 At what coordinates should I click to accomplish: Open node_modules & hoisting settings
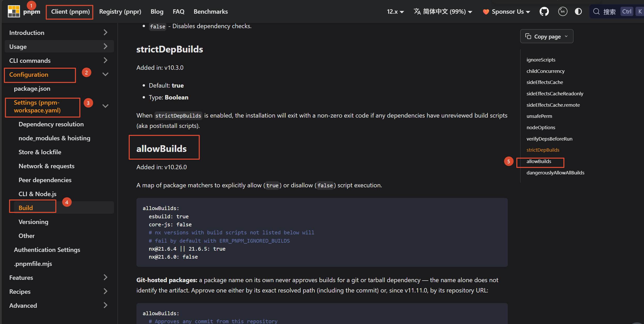(54, 138)
